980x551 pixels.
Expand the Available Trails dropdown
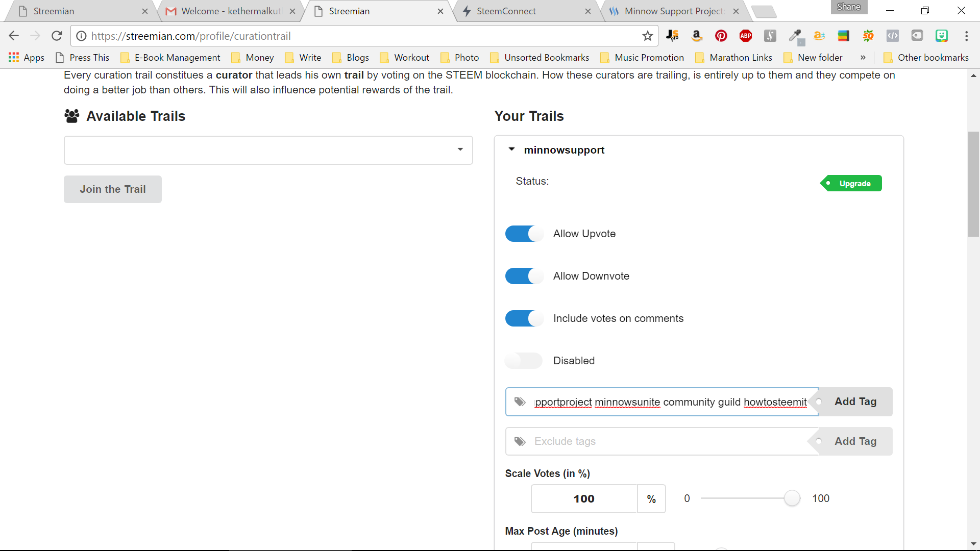pos(461,148)
